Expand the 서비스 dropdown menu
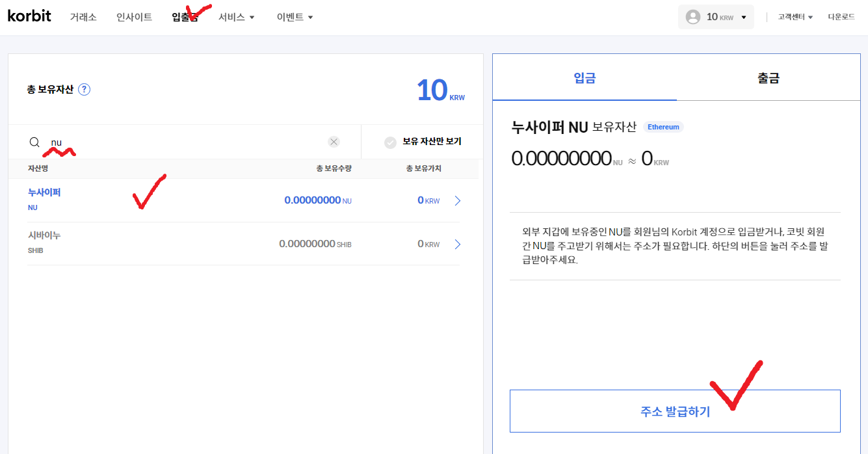This screenshot has width=868, height=454. [x=237, y=17]
